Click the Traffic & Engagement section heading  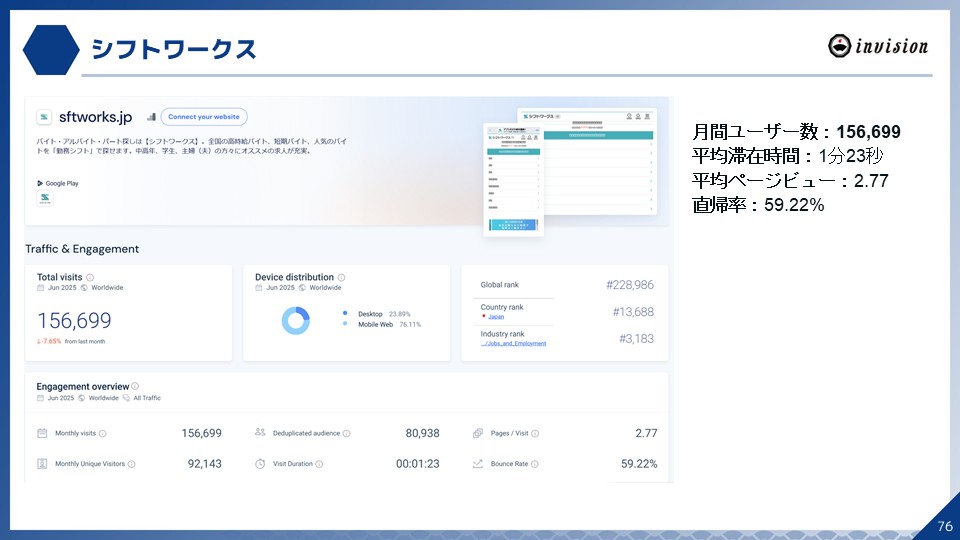pyautogui.click(x=82, y=249)
